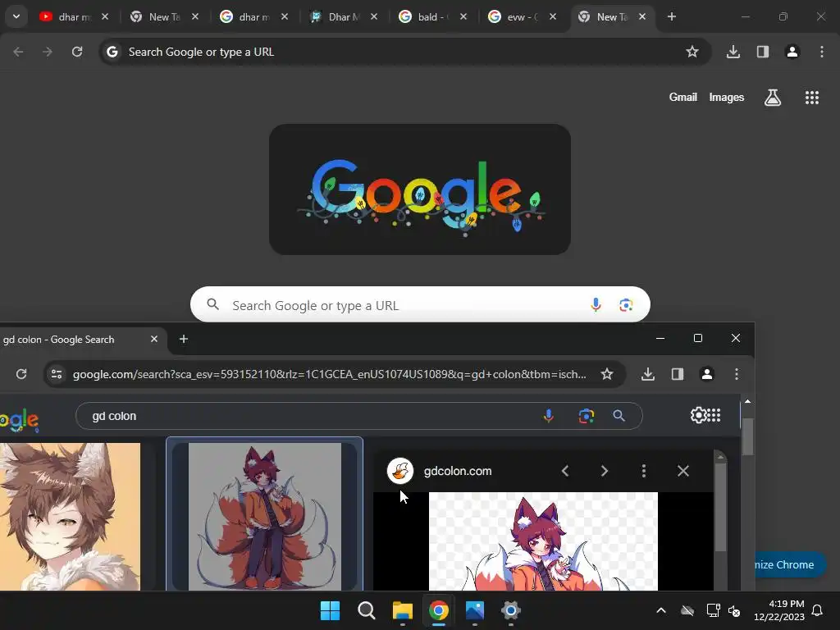Open new tab in front gd colon window
This screenshot has height=630, width=840.
point(183,339)
